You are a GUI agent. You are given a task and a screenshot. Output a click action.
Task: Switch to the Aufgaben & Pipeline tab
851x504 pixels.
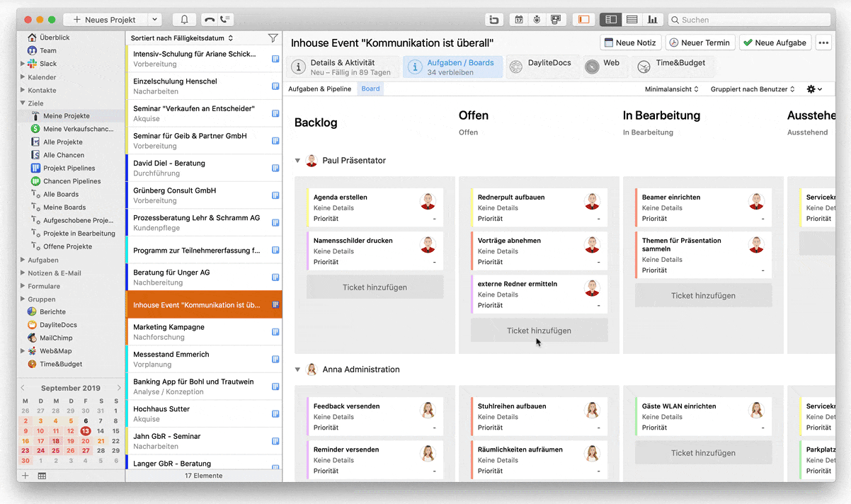[319, 89]
